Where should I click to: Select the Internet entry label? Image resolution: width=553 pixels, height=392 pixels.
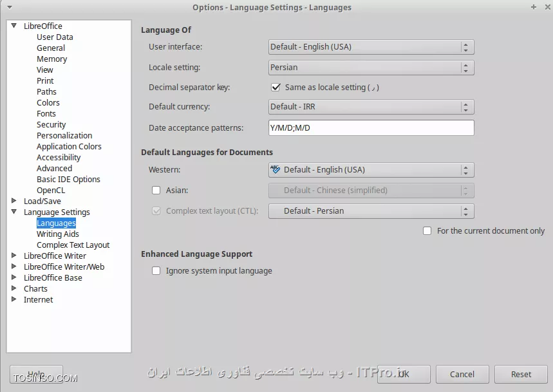coord(38,299)
